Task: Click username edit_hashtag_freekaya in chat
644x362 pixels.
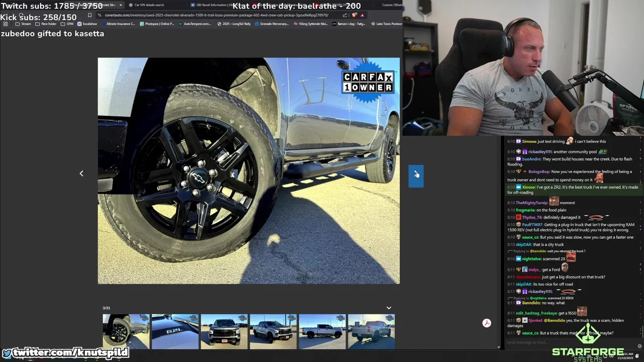Action: [x=536, y=313]
